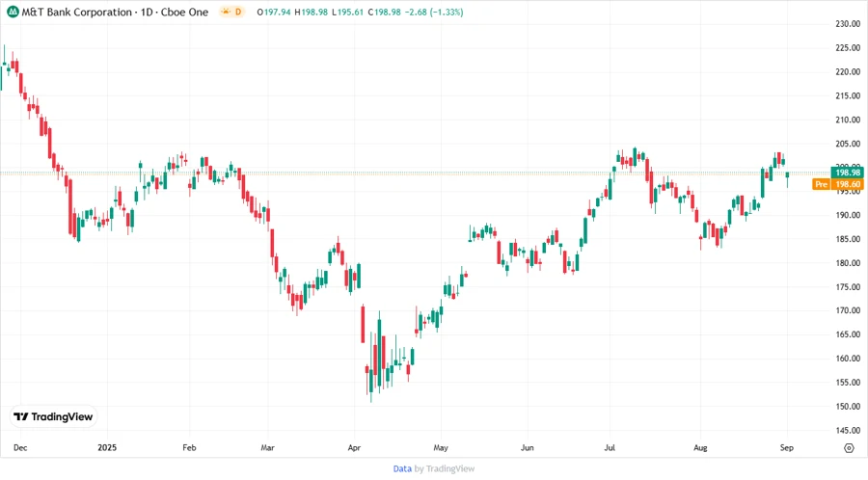The height and width of the screenshot is (480, 868).
Task: Click the O197.94 open value
Action: coord(274,13)
